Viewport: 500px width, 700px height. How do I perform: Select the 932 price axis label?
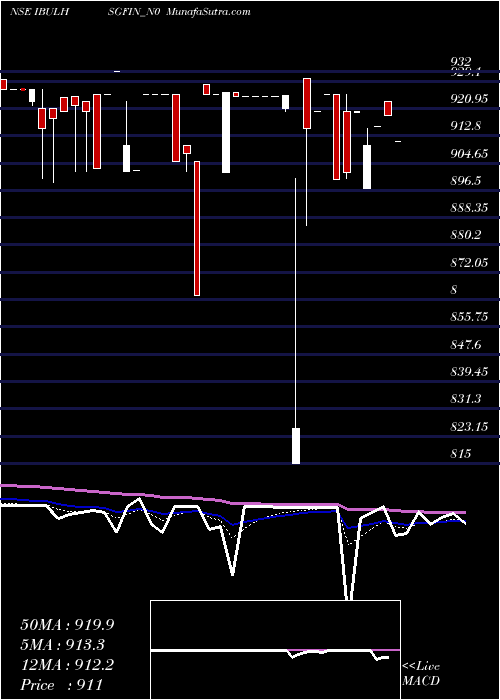click(x=460, y=62)
